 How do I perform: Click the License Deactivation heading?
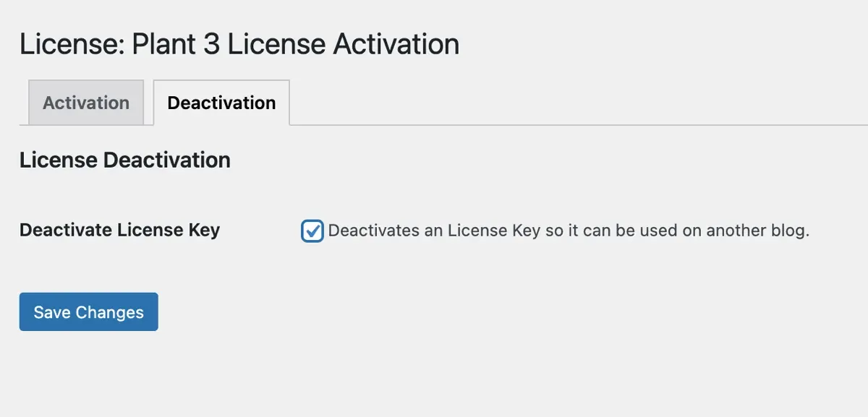click(x=124, y=160)
